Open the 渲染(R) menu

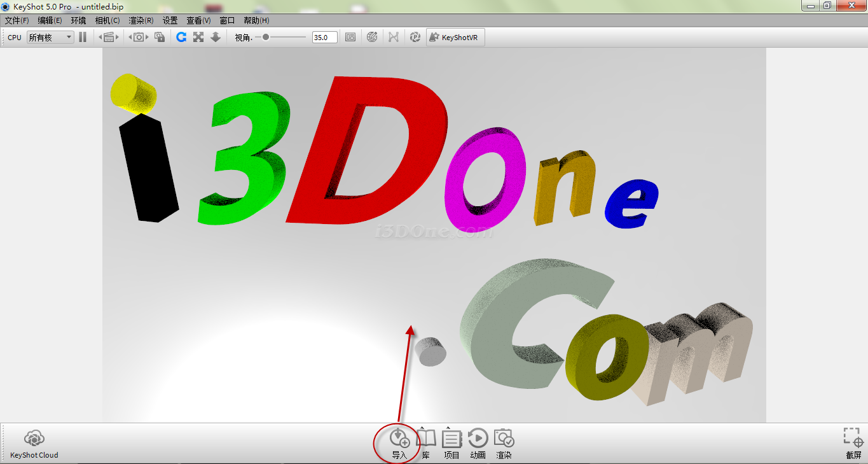coord(141,20)
